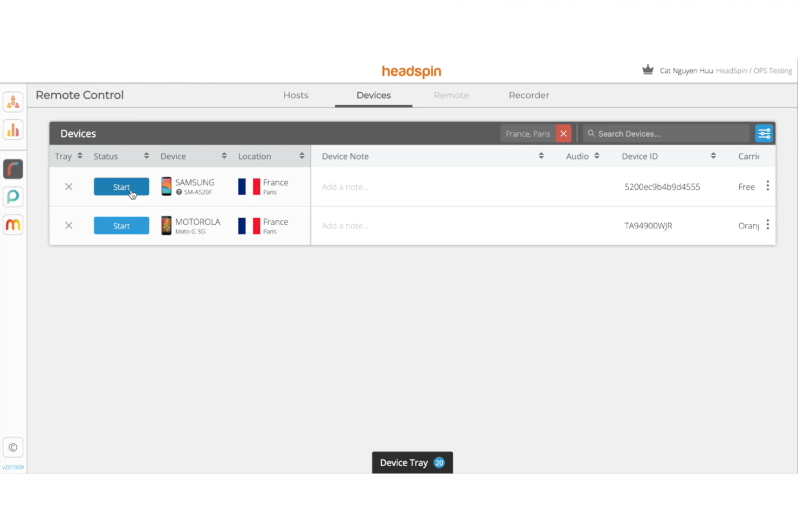This screenshot has width=798, height=532.
Task: Open Cat Nguyen Huu user menu
Action: point(686,71)
